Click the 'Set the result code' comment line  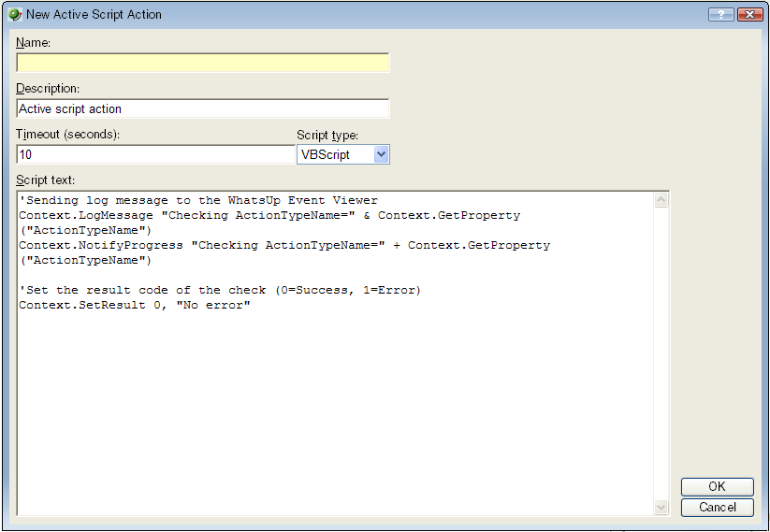(x=220, y=291)
